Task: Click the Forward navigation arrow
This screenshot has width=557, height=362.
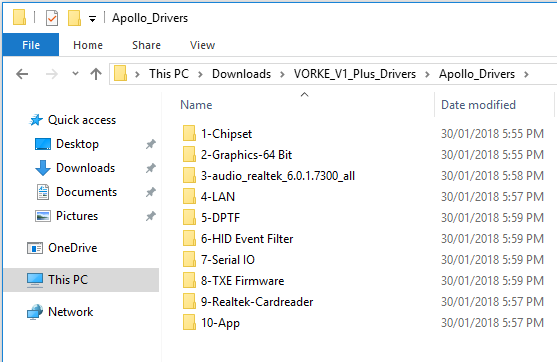Action: pyautogui.click(x=52, y=74)
